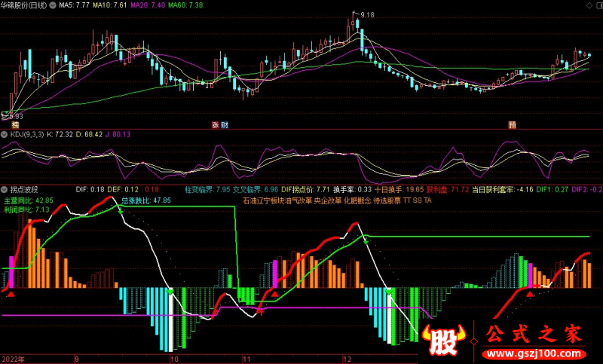
Task: Click the 十日换手: 19.65 value
Action: click(399, 189)
